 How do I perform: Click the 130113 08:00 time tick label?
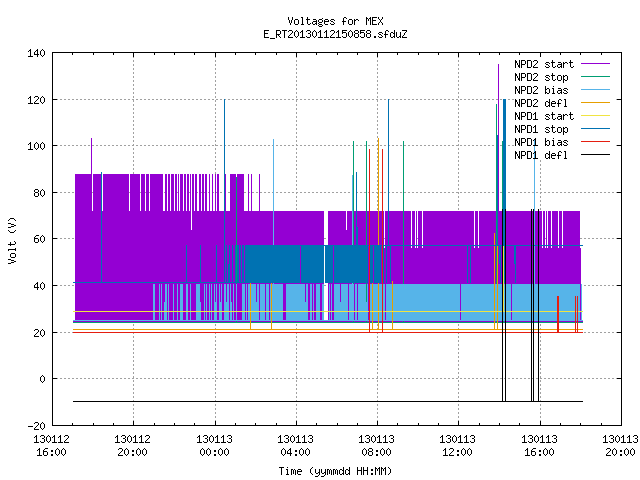(x=376, y=446)
